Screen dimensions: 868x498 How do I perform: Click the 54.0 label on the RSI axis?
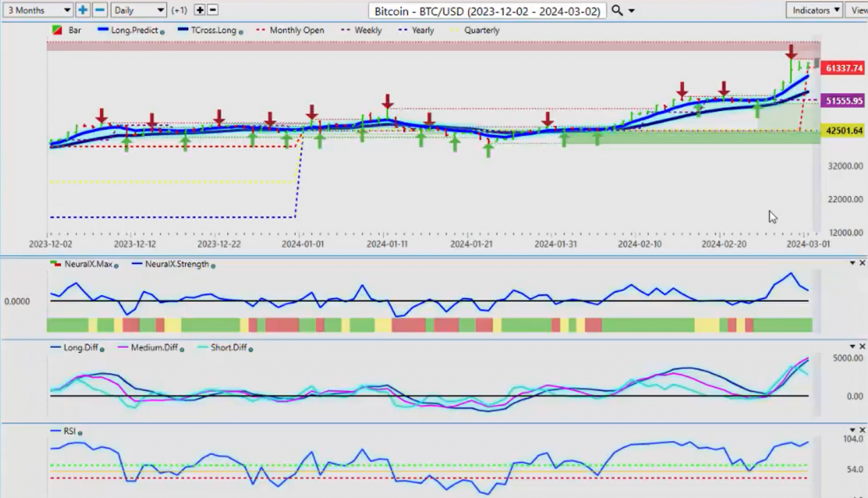tap(854, 469)
